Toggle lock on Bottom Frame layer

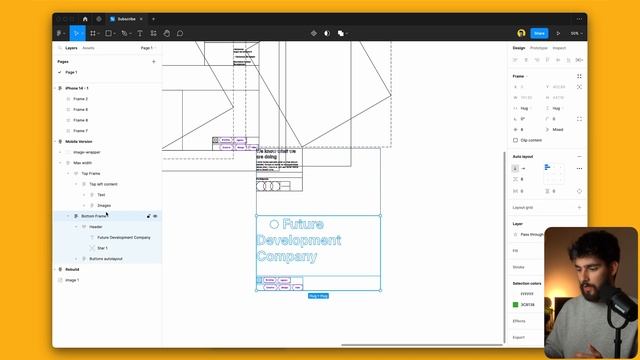pyautogui.click(x=149, y=216)
